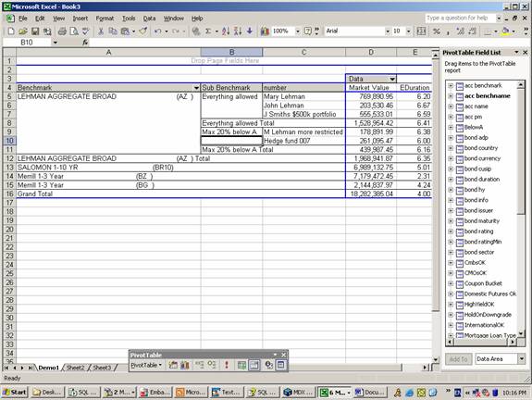Viewport: 532px width, 400px height.
Task: Toggle the Show Field List icon in PivotTable toolbar
Action: click(x=281, y=365)
